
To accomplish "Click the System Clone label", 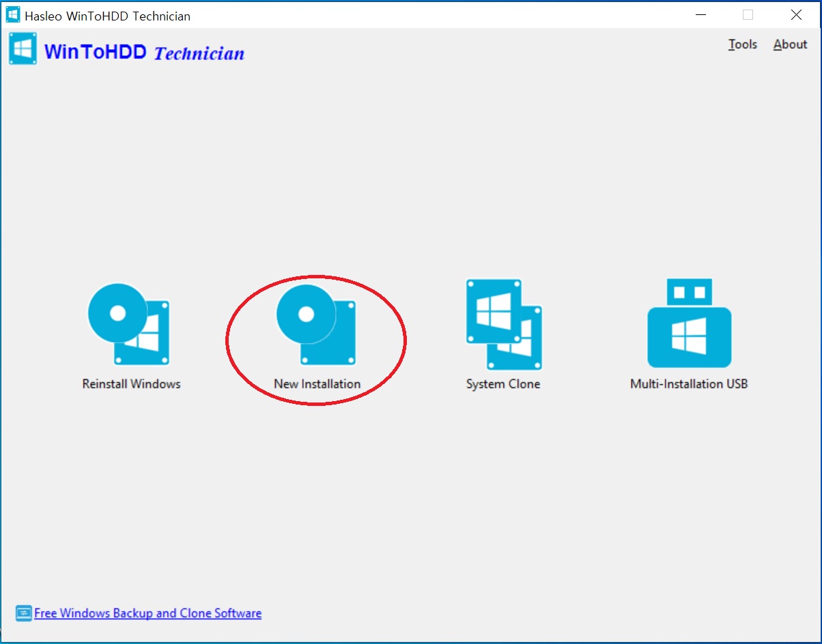I will coord(503,384).
